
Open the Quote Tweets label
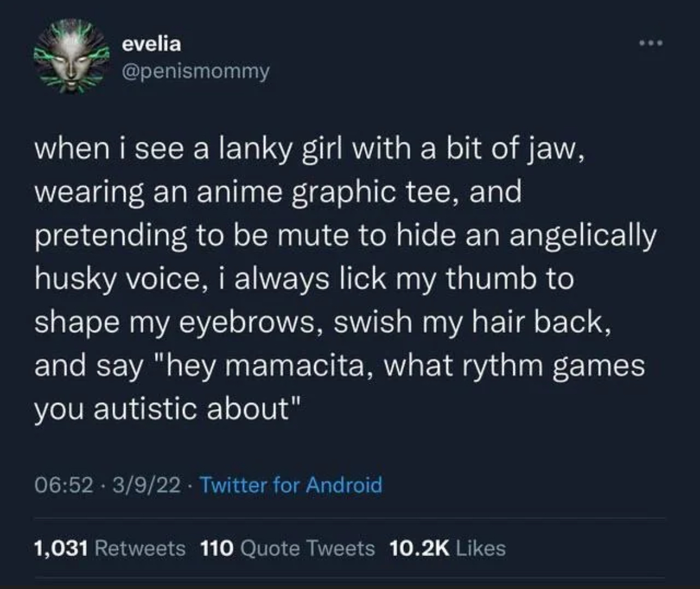[x=308, y=548]
